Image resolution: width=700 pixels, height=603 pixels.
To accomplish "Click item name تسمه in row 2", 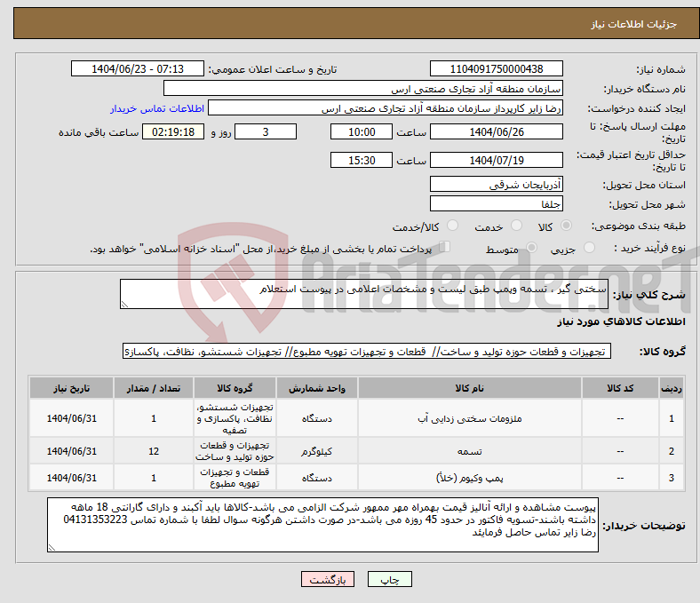I will click(x=470, y=451).
